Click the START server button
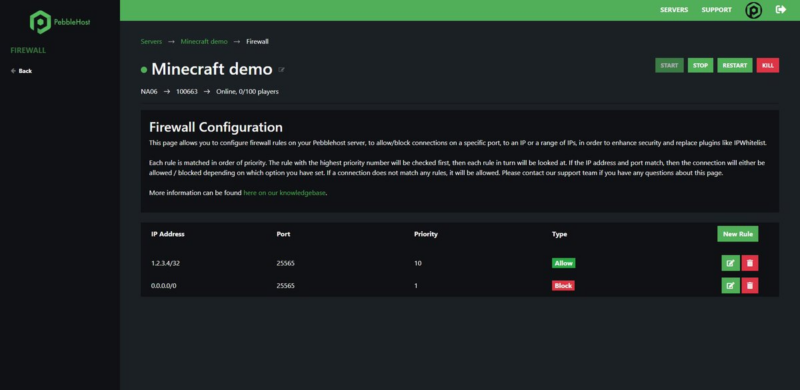This screenshot has height=390, width=800. (x=669, y=65)
